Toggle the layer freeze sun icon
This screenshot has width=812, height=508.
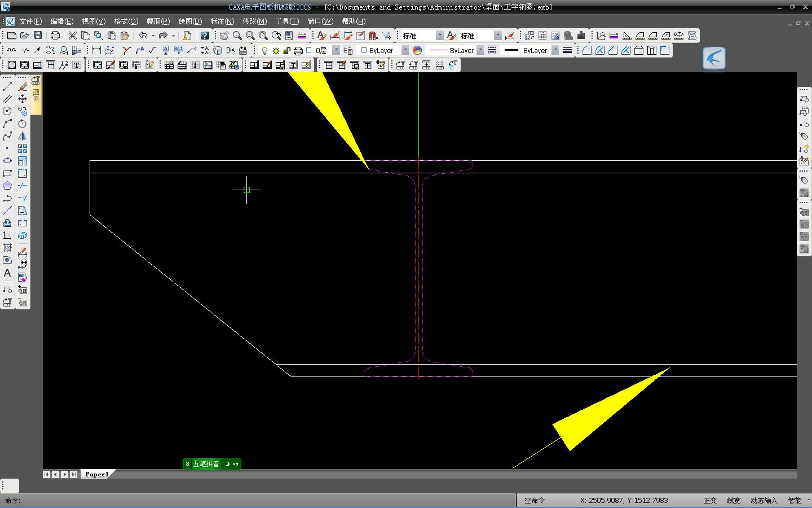point(276,50)
